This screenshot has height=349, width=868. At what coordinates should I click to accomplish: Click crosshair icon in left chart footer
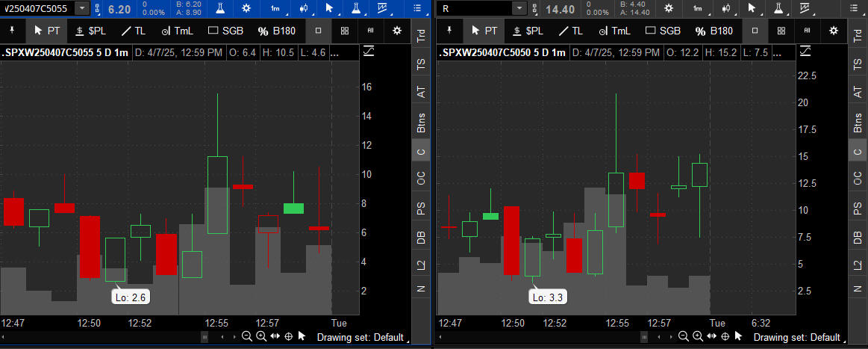(288, 336)
